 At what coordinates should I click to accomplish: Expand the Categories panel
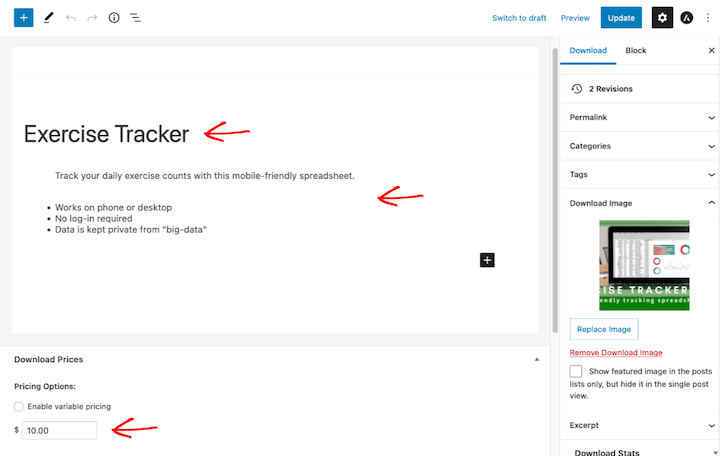pos(638,146)
